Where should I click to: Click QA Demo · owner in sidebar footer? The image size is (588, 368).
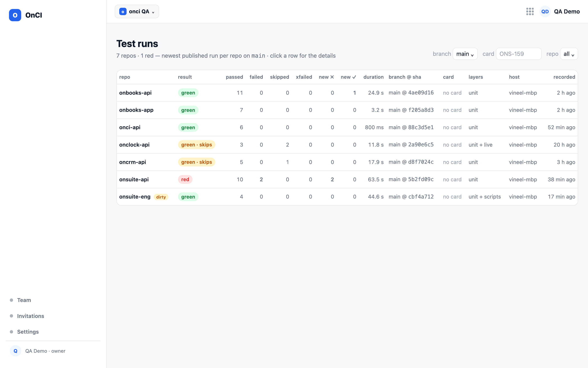pyautogui.click(x=45, y=351)
